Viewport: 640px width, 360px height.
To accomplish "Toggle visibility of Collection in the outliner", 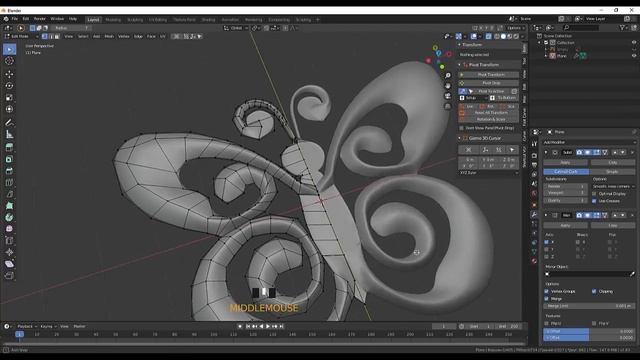I will pyautogui.click(x=634, y=42).
